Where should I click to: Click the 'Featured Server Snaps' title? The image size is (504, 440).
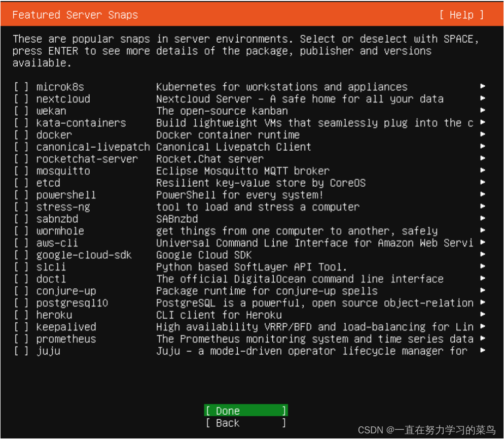[75, 15]
